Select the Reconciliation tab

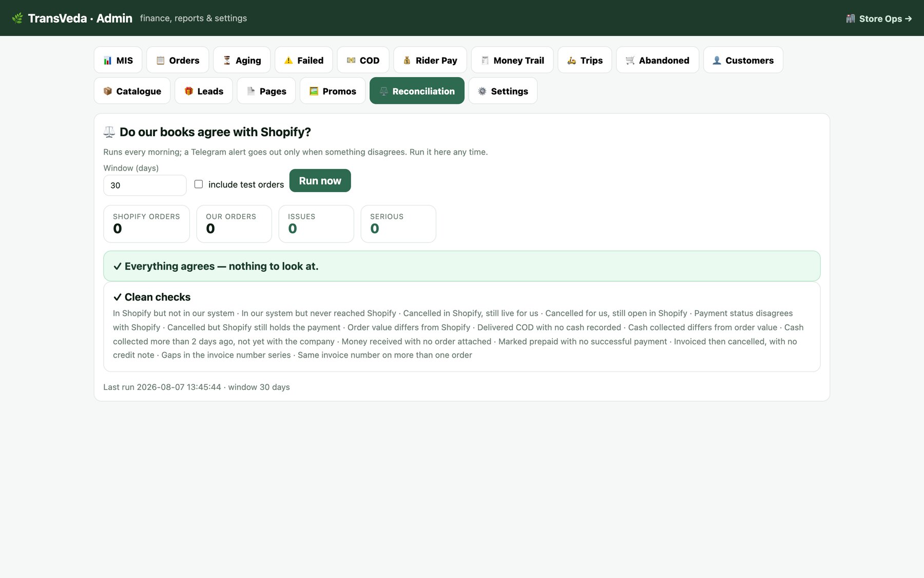coord(417,91)
